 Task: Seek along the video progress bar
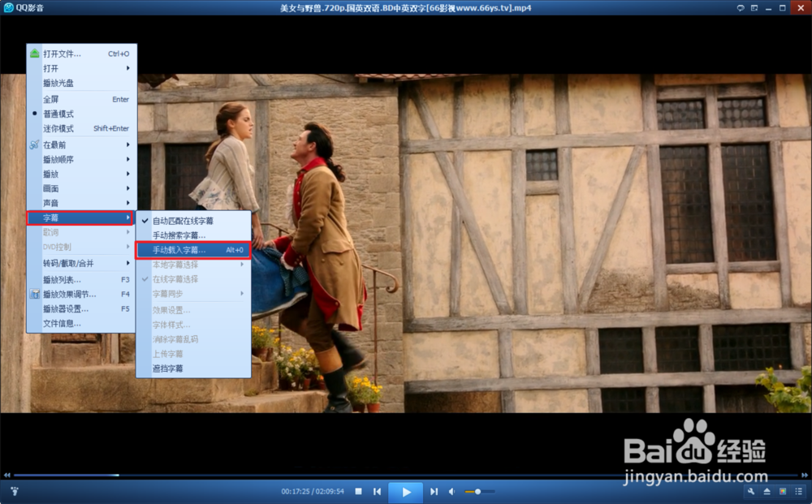[x=406, y=475]
